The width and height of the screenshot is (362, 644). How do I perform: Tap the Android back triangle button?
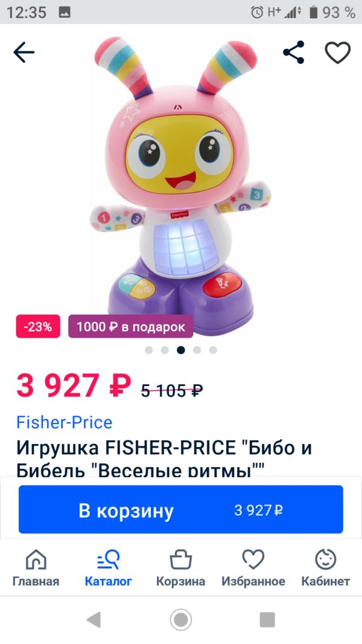point(94,619)
